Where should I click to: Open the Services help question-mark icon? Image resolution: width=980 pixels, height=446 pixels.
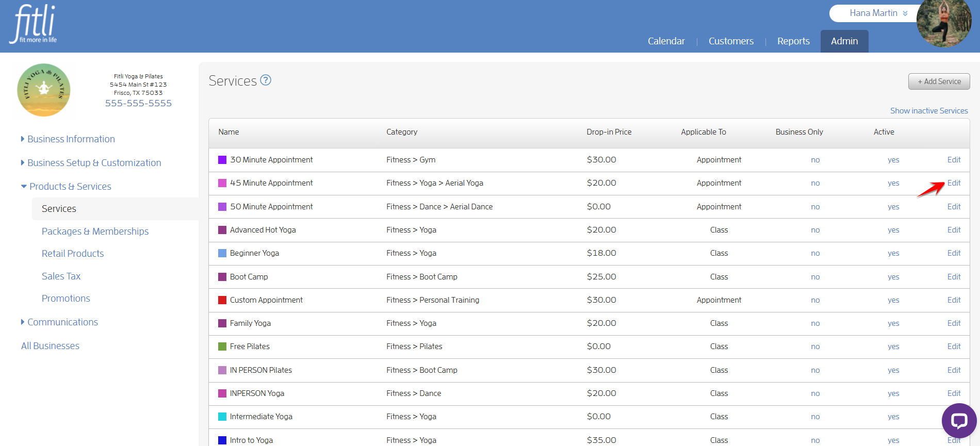[266, 80]
